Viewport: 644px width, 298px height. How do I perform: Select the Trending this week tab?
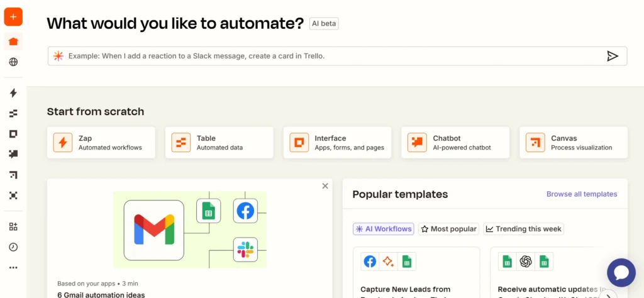coord(524,229)
